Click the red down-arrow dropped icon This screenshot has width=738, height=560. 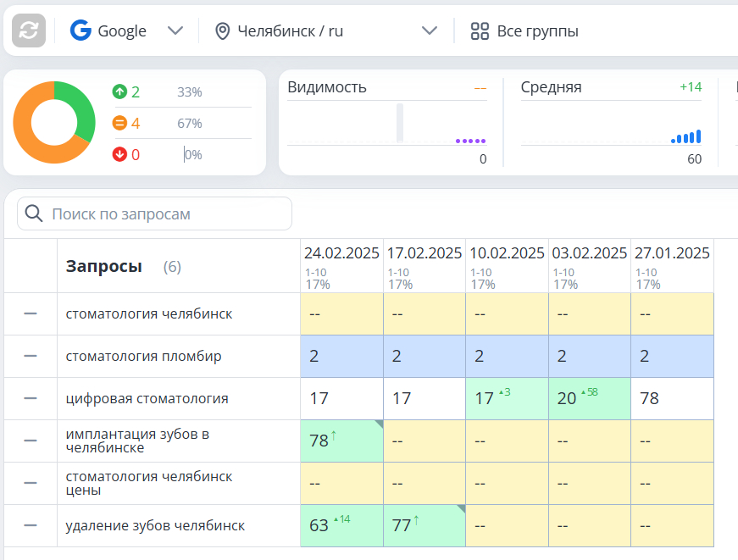[119, 155]
